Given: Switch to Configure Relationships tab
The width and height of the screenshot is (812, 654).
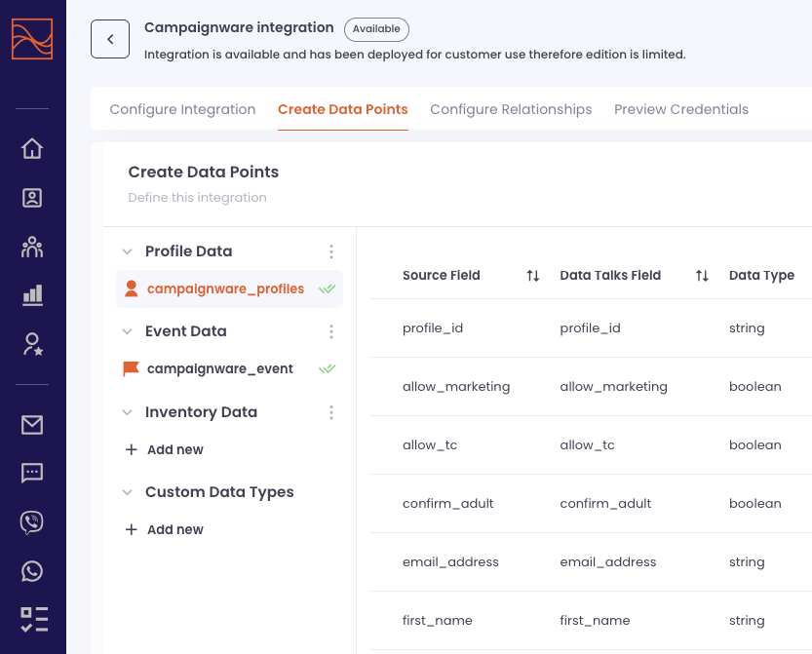Looking at the screenshot, I should tap(511, 109).
